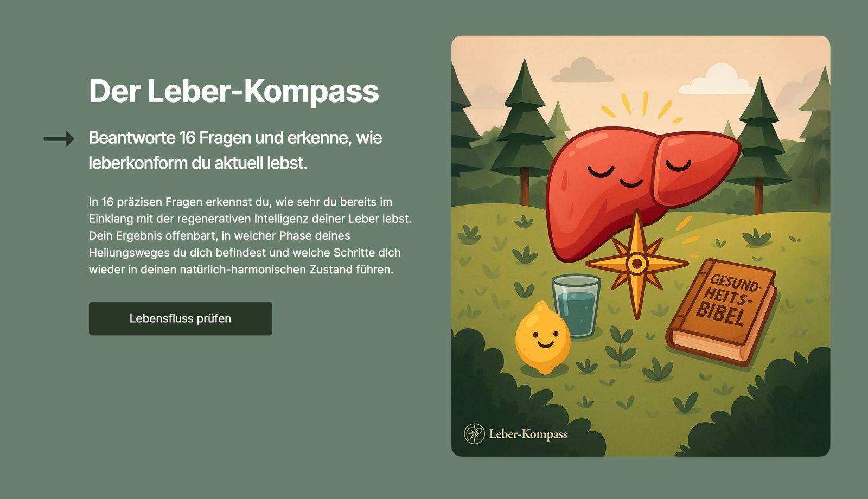Click the Leber-Kompass compass logo icon
The image size is (868, 499).
474,434
